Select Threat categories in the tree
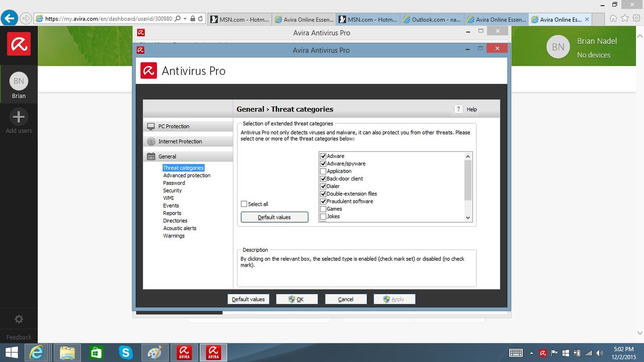The width and height of the screenshot is (644, 362). pos(183,168)
